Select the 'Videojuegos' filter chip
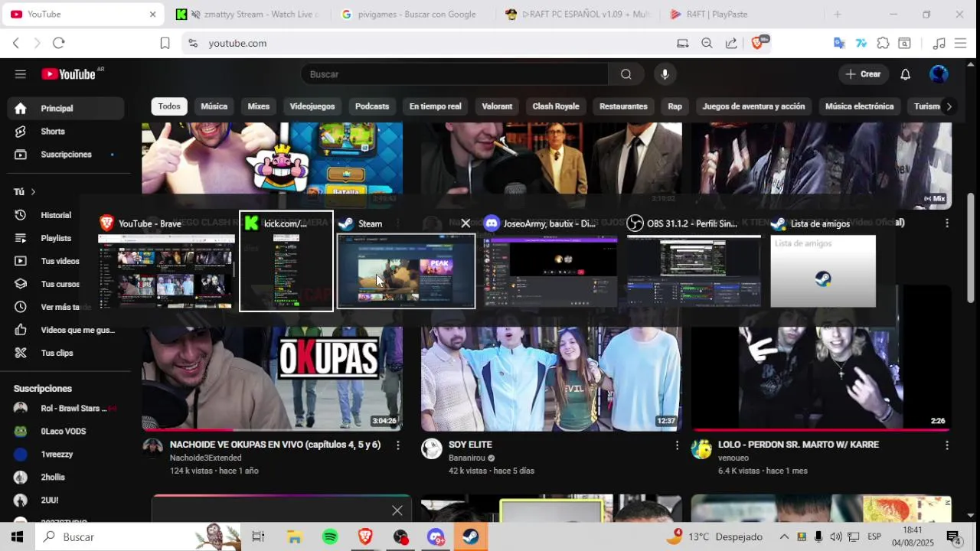Viewport: 980px width, 551px height. (312, 106)
